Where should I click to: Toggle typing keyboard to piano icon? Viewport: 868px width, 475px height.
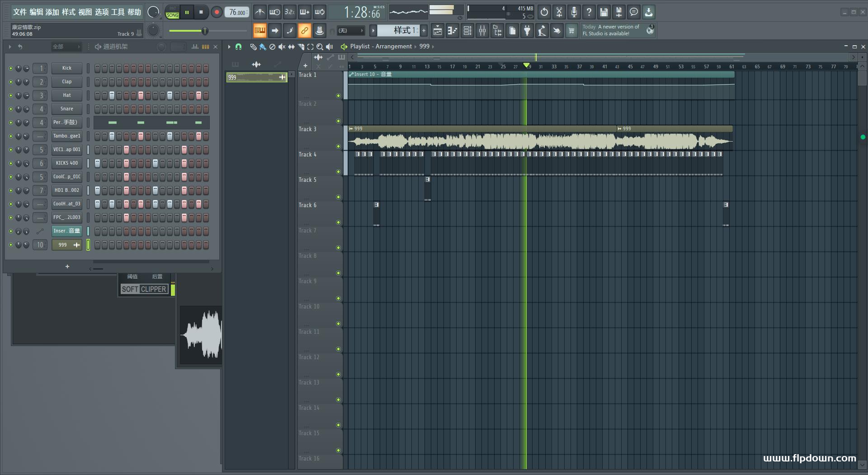point(259,31)
